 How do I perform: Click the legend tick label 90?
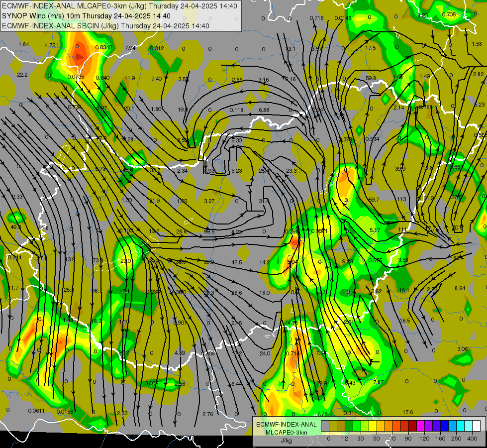click(x=408, y=439)
